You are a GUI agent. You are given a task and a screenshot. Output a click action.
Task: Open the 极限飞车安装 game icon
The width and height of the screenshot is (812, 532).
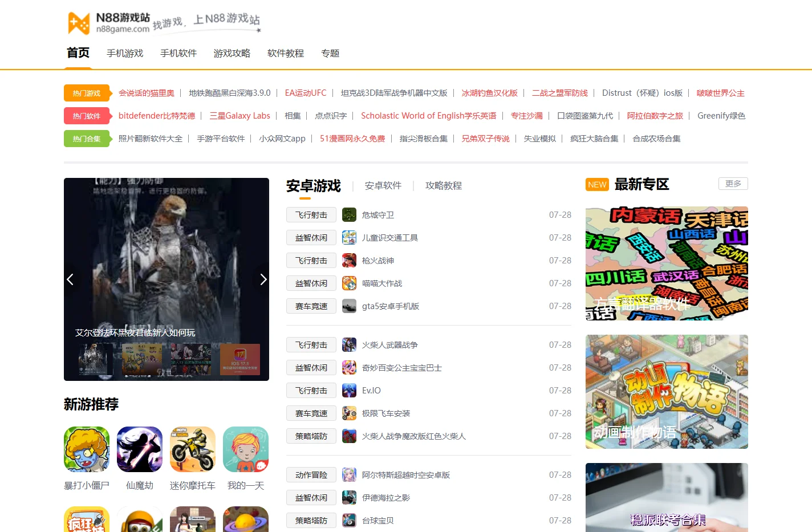(349, 413)
